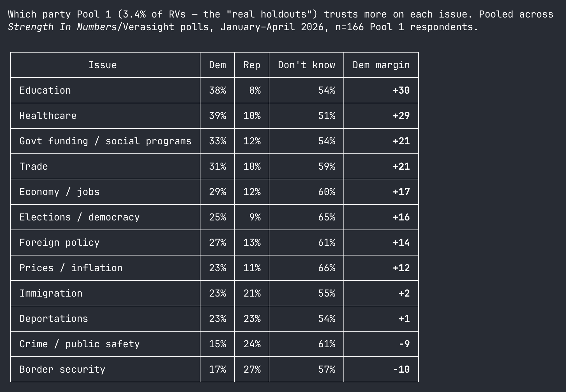Select the Economy / jobs cell
Viewport: 566px width, 392px height.
[x=59, y=192]
